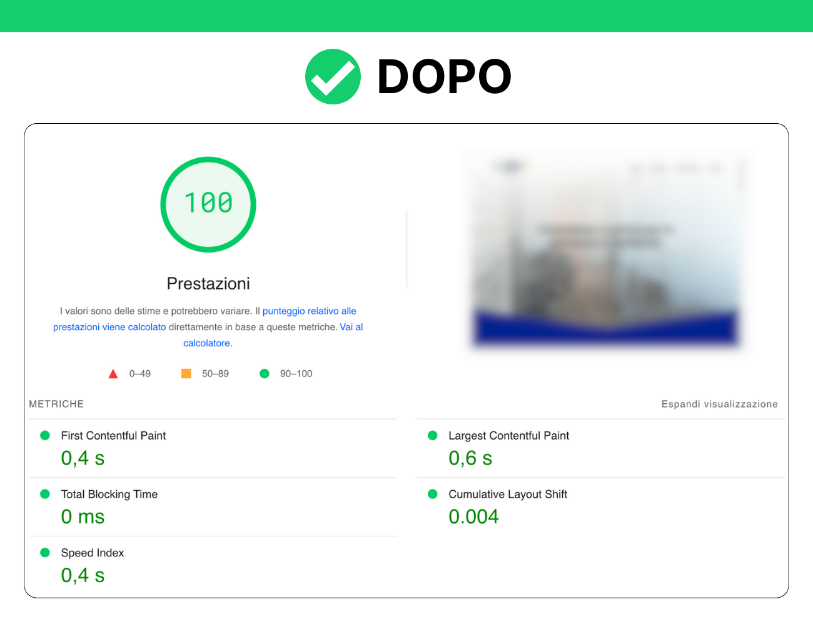
Task: Click the Total Blocking Time 0 ms value
Action: pos(83,517)
